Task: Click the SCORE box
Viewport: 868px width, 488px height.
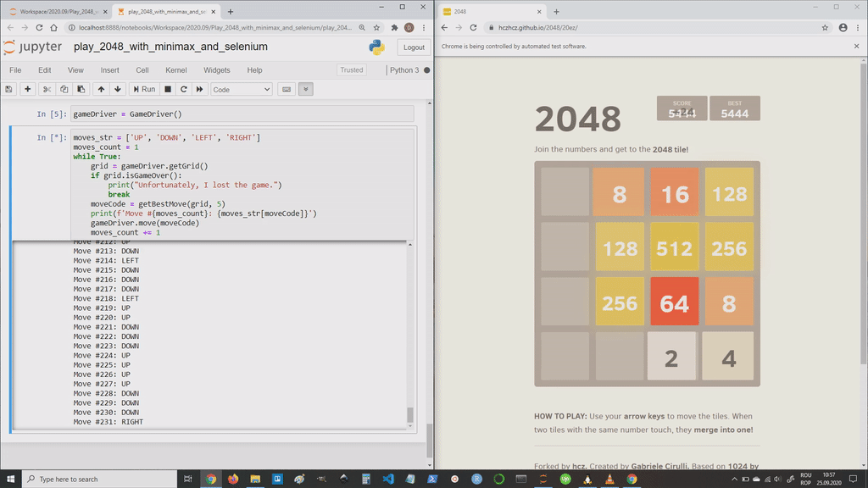Action: pos(682,108)
